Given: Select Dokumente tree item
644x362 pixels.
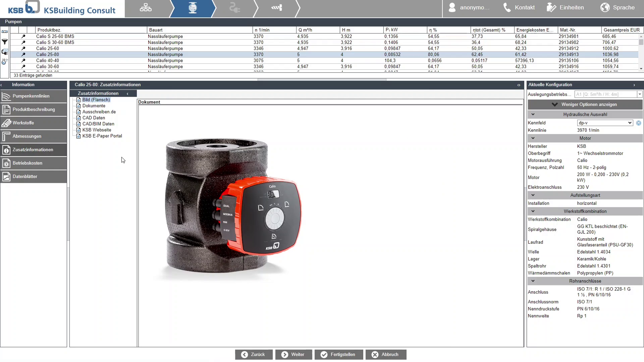Looking at the screenshot, I should point(94,106).
